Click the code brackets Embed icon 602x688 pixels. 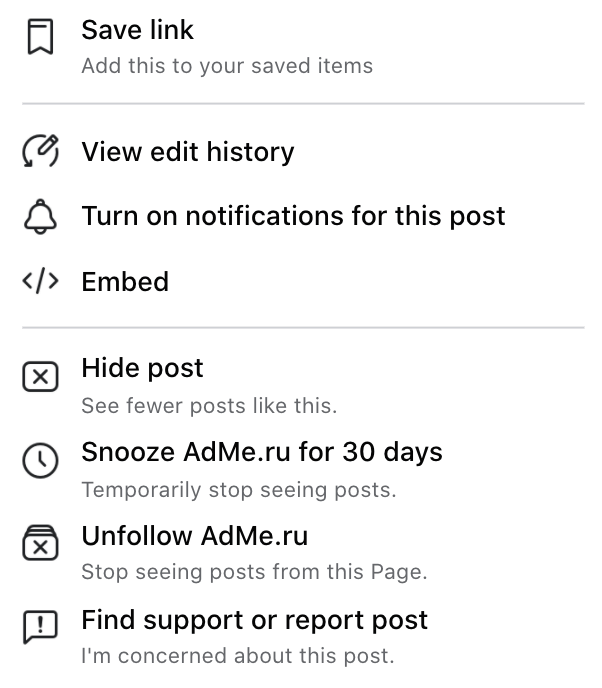tap(40, 281)
